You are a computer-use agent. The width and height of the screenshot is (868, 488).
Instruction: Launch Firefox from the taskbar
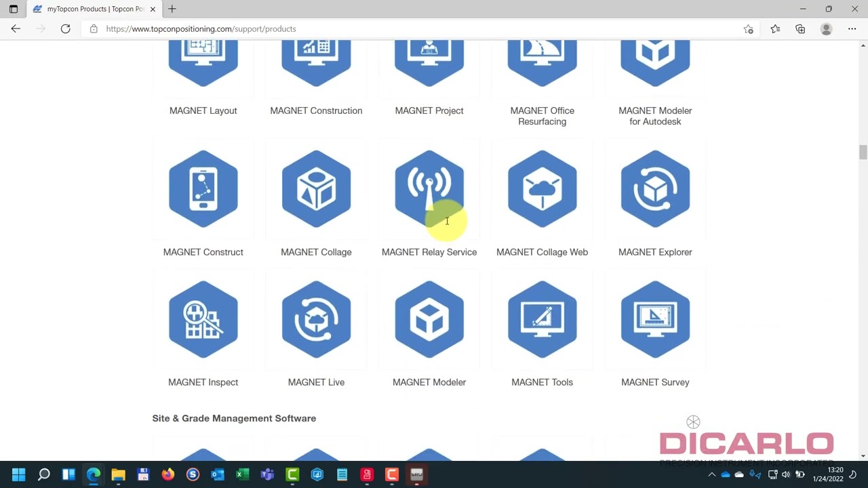tap(167, 474)
